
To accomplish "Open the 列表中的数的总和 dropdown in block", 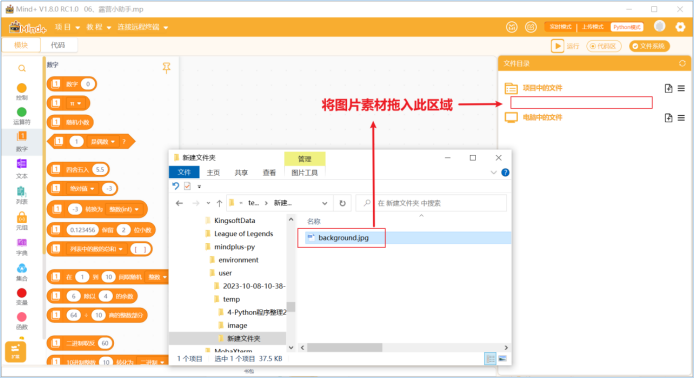I will pos(96,249).
